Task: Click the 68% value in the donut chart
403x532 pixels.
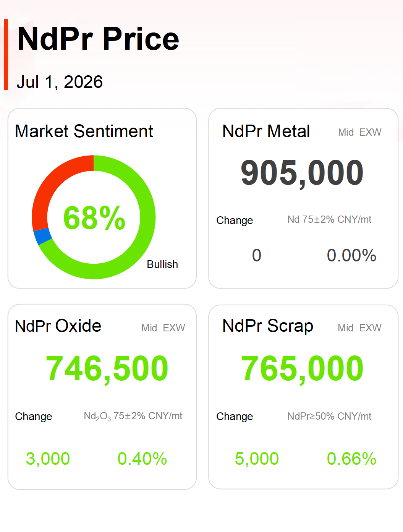Action: point(94,218)
